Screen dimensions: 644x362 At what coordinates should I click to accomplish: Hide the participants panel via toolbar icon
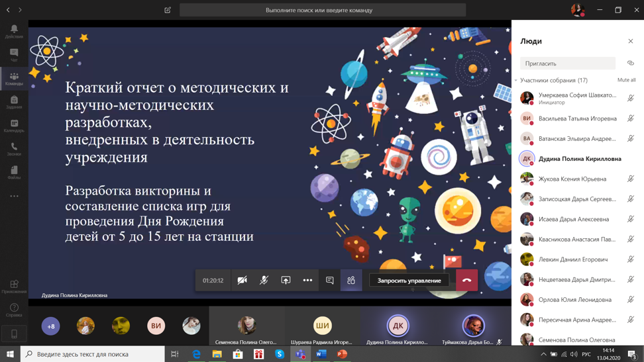[x=351, y=281]
